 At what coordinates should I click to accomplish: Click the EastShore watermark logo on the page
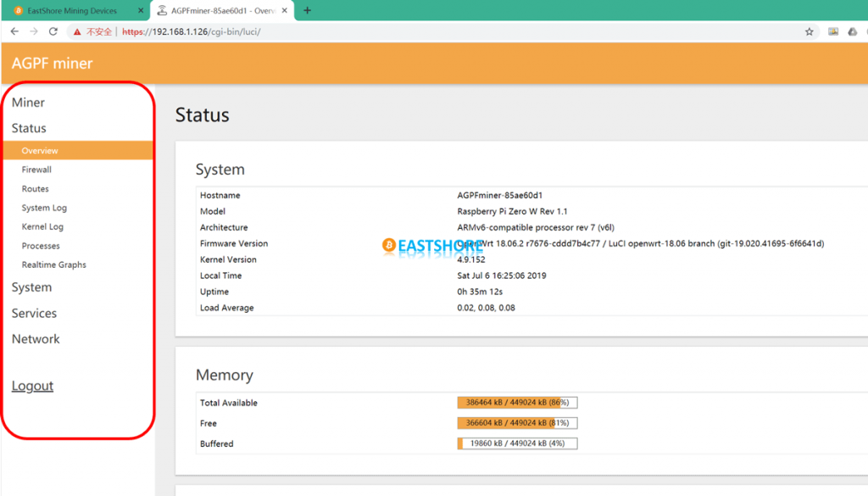pos(431,245)
